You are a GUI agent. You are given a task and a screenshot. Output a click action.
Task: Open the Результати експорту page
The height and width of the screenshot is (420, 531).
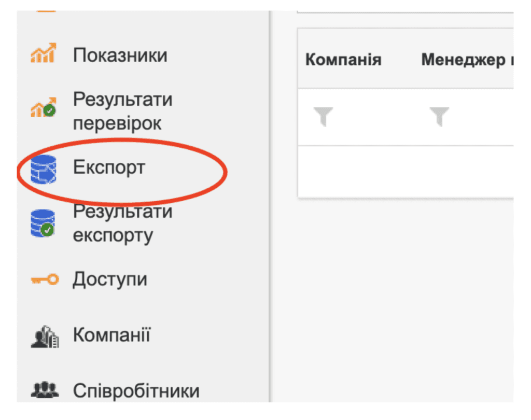(x=122, y=223)
